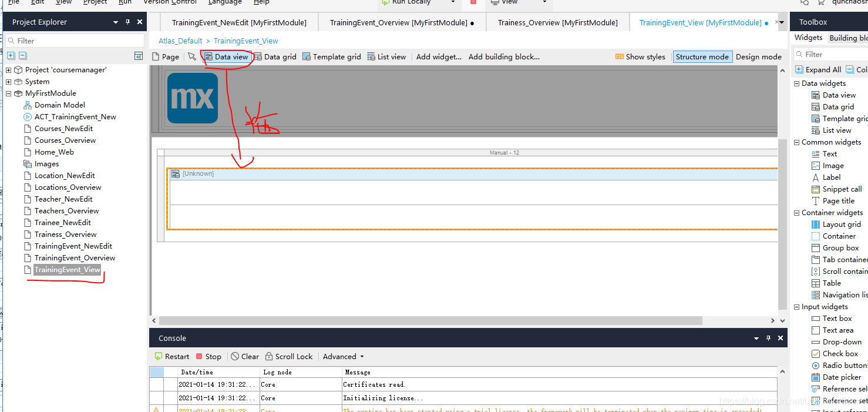
Task: Open Domain Model in Project Explorer
Action: tap(59, 105)
